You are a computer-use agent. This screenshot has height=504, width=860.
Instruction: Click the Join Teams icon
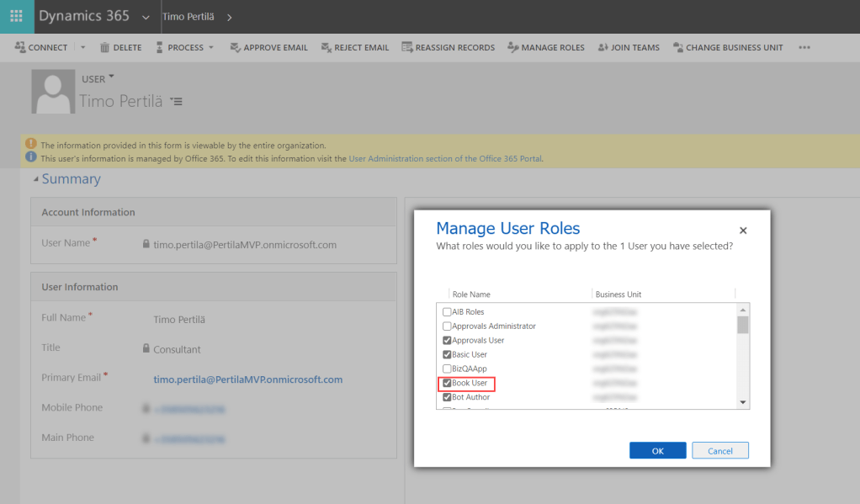603,48
